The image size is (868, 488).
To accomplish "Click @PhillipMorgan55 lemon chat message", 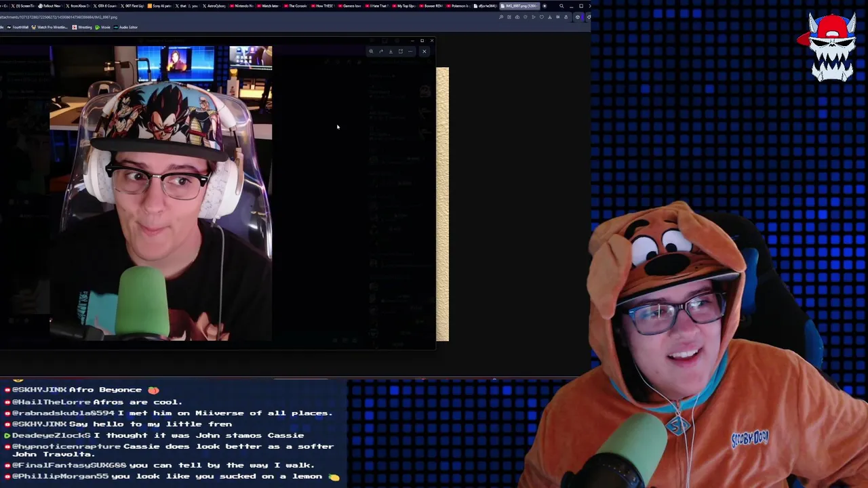I will 172,476.
